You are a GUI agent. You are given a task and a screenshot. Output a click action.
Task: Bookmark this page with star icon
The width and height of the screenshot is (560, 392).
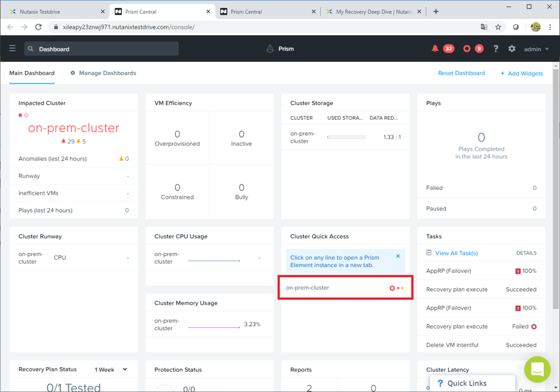pyautogui.click(x=498, y=27)
